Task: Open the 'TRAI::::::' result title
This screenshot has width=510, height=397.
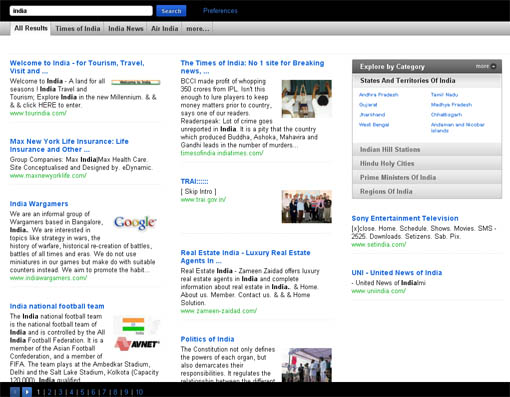Action: (194, 181)
